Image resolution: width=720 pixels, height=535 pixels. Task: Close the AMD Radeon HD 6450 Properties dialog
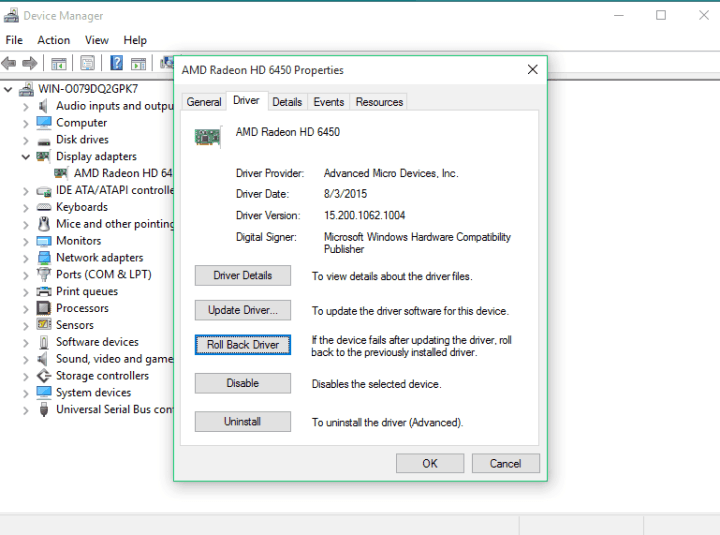coord(533,70)
